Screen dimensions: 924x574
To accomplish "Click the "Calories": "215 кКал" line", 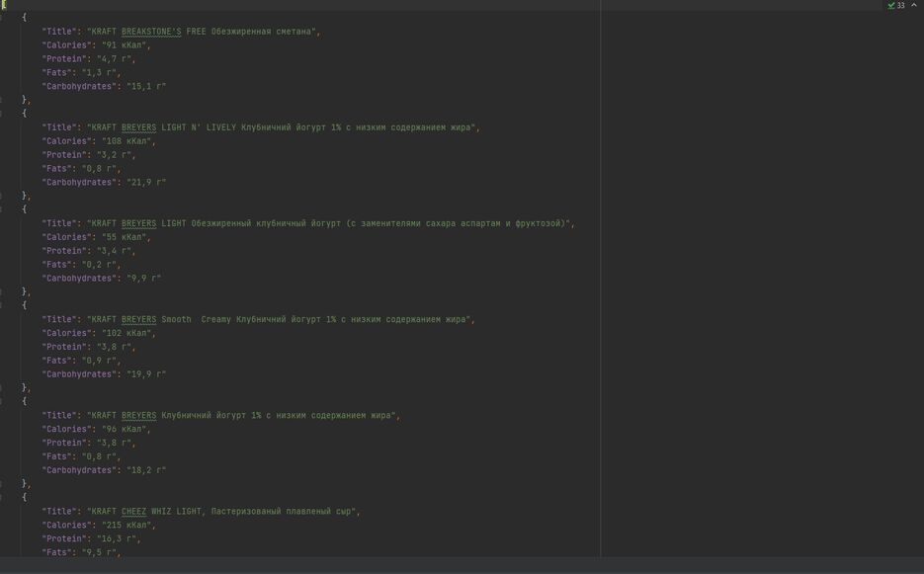I will tap(99, 525).
